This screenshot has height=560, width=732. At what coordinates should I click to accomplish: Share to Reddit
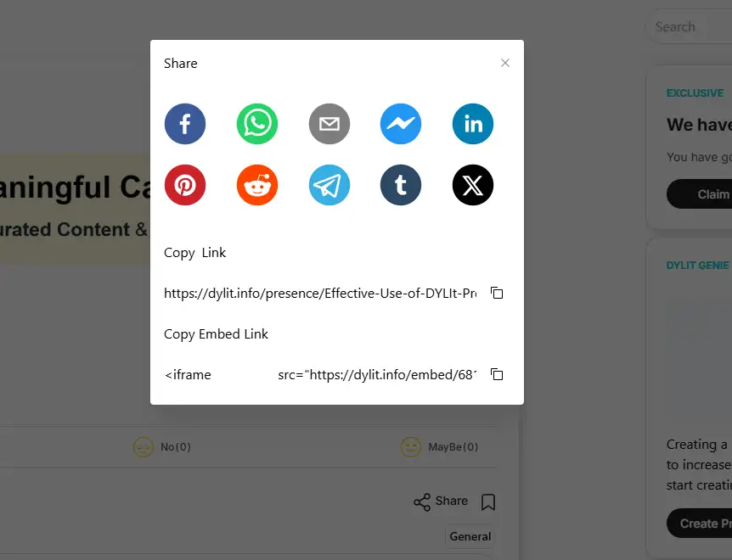click(257, 185)
